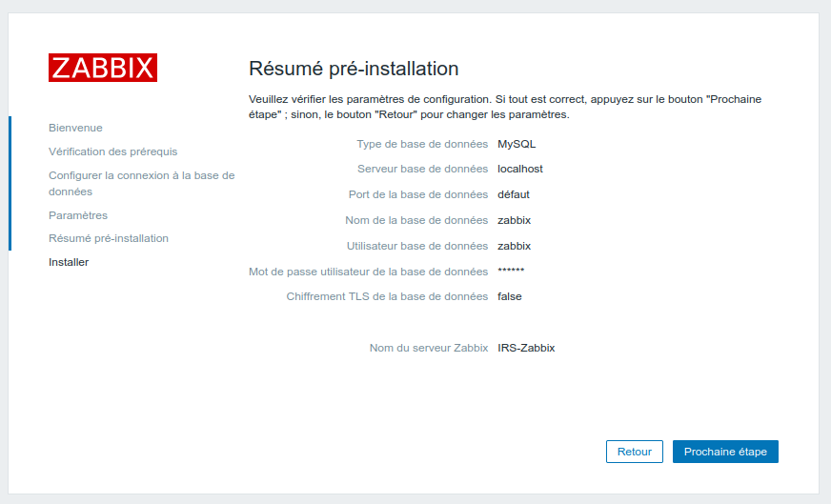Click the Type de base de données label

tap(422, 144)
